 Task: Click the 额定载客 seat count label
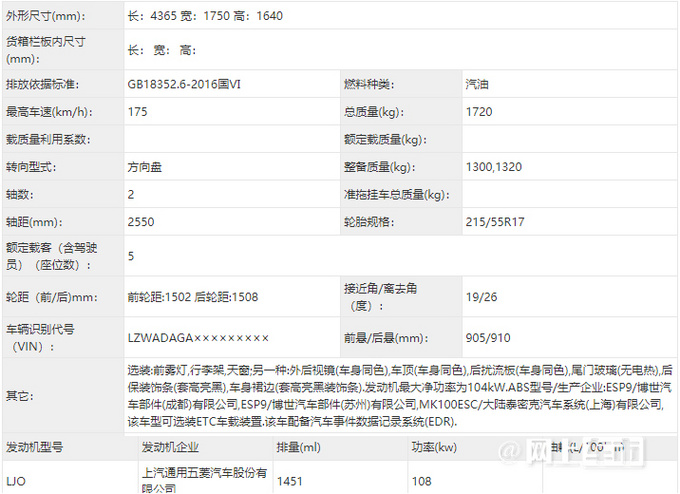coord(51,256)
